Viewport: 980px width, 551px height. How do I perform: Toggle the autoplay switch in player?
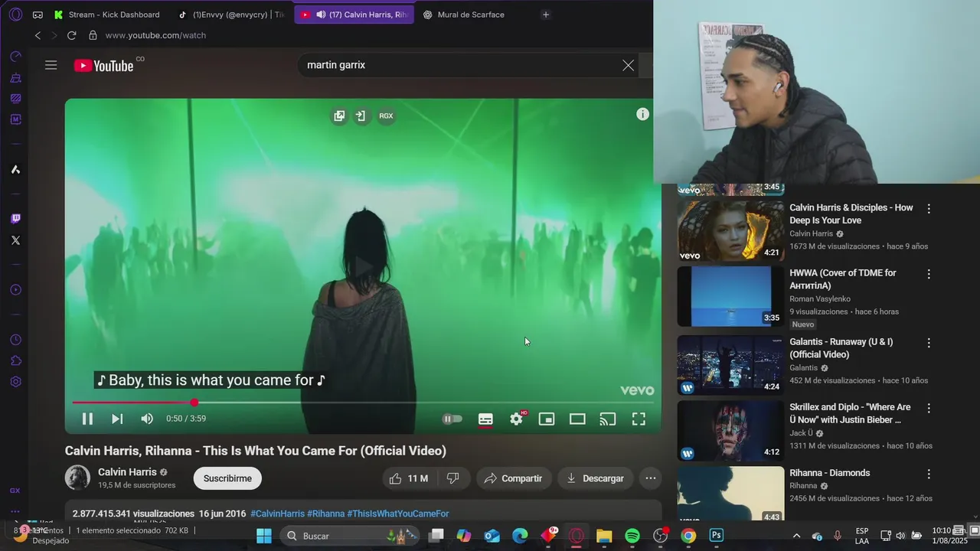pyautogui.click(x=452, y=419)
